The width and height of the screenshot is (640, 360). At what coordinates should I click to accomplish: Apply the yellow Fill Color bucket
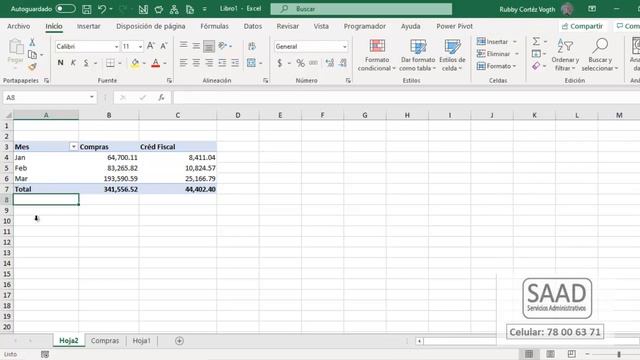click(135, 63)
